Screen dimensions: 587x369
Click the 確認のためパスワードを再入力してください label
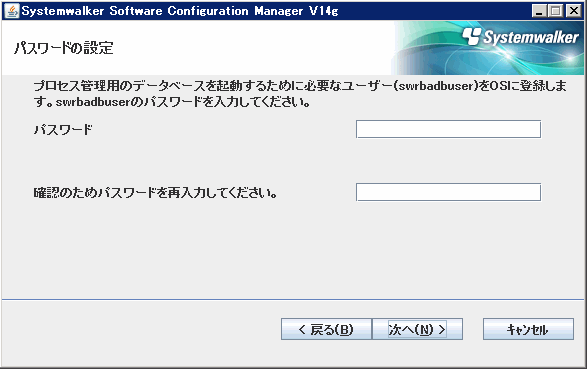click(155, 193)
